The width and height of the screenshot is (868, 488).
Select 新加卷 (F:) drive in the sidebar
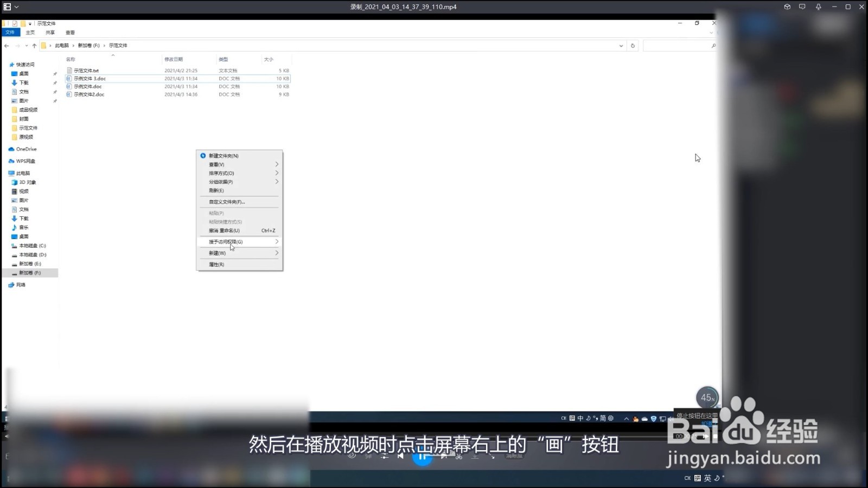(30, 273)
